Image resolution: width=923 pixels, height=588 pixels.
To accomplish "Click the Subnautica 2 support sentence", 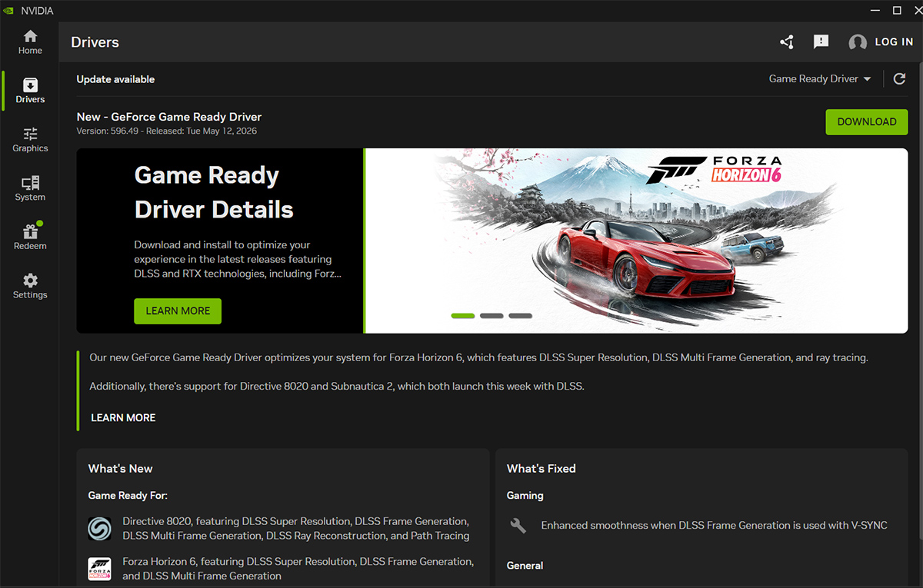I will coord(337,386).
